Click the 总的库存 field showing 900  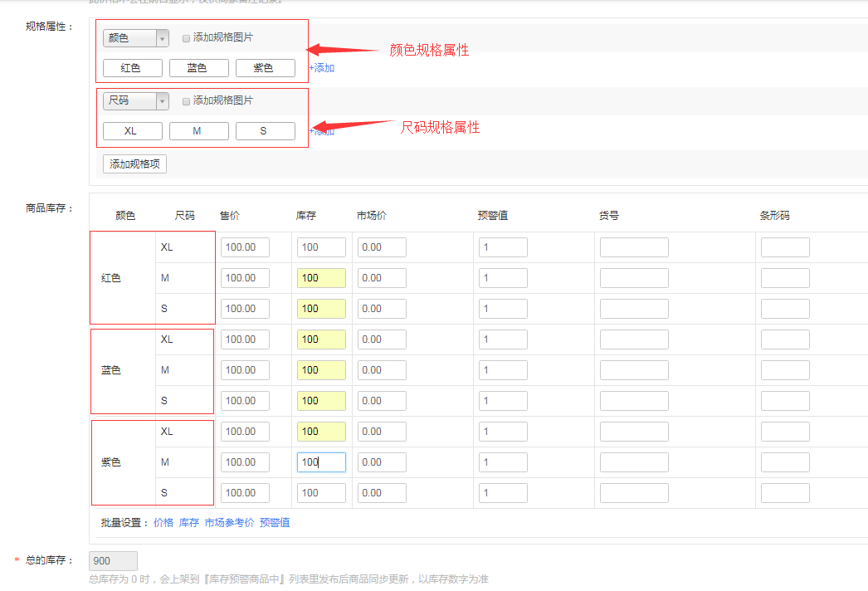coord(113,561)
